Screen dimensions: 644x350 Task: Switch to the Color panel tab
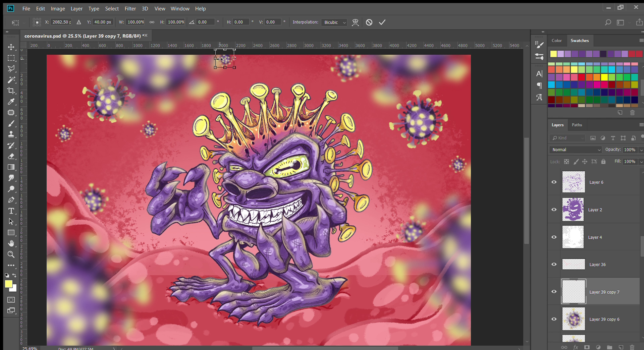[x=556, y=41]
